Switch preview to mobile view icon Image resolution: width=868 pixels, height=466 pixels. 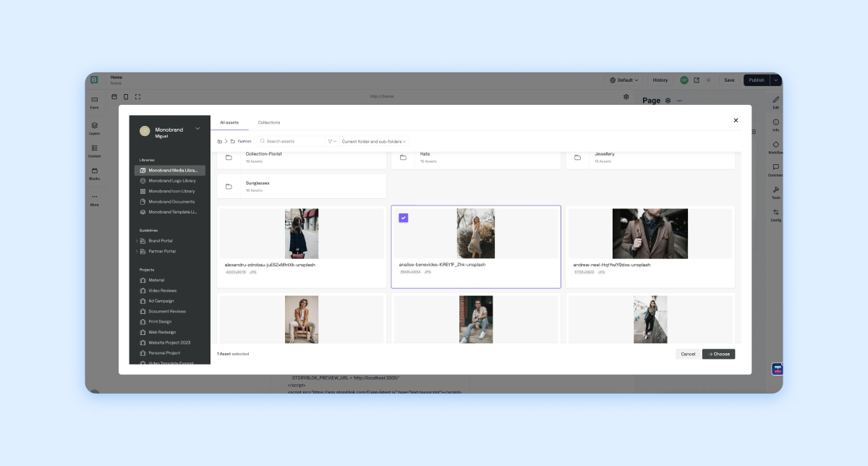click(x=126, y=96)
